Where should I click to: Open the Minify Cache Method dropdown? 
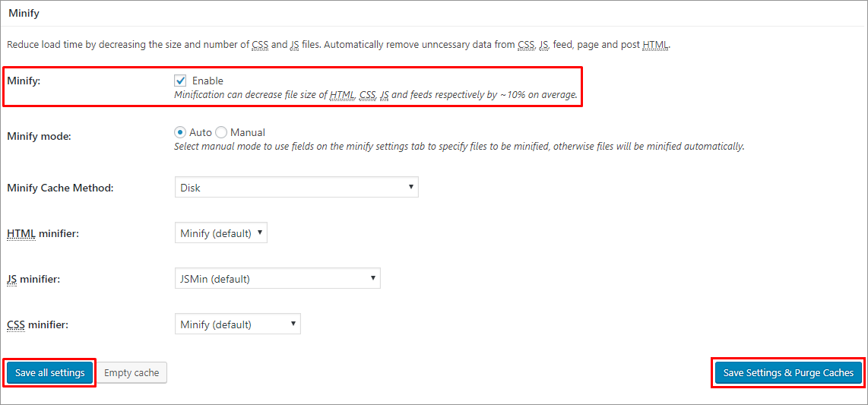pyautogui.click(x=296, y=187)
